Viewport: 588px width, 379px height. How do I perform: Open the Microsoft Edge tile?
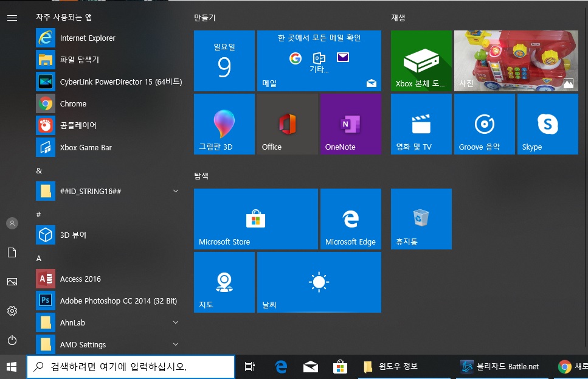[x=351, y=219]
